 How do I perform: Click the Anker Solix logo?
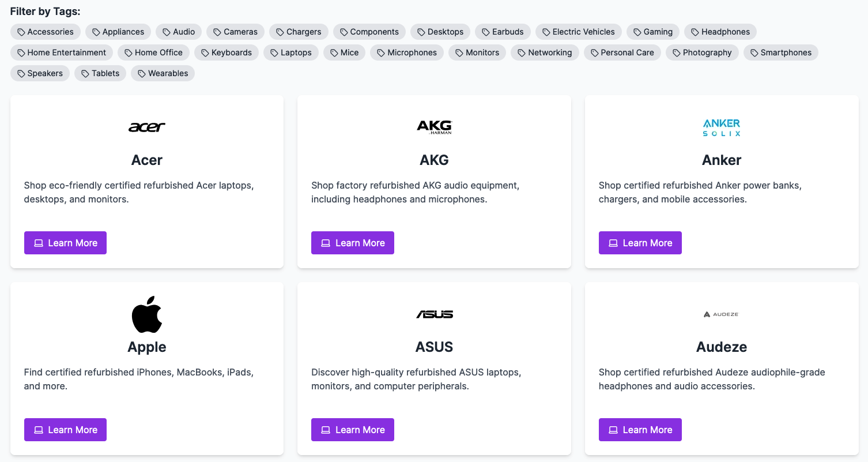722,127
